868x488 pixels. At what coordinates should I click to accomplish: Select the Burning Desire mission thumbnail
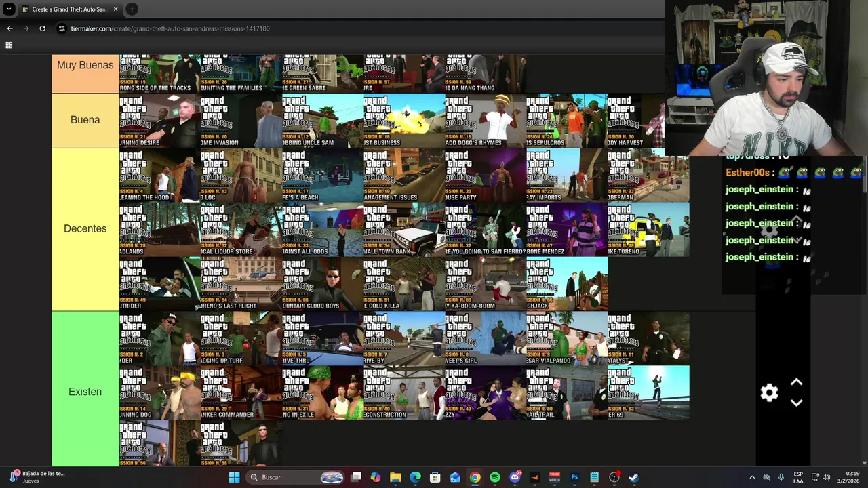[x=160, y=121]
